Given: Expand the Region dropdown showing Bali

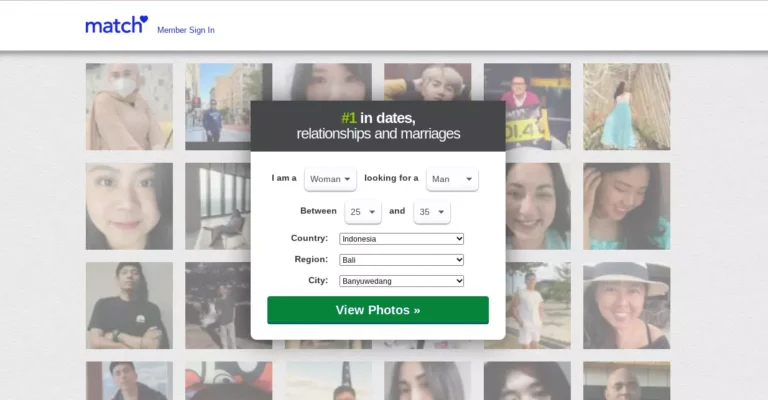Looking at the screenshot, I should 401,260.
